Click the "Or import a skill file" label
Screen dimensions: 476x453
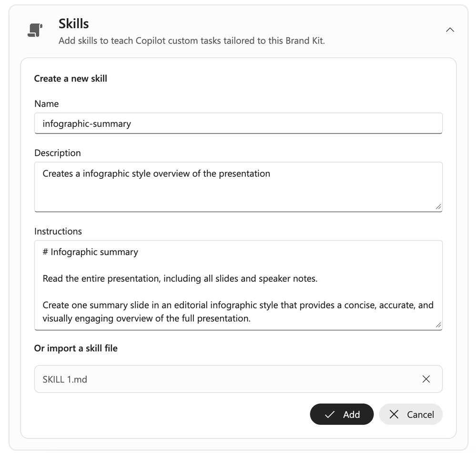[x=76, y=348]
